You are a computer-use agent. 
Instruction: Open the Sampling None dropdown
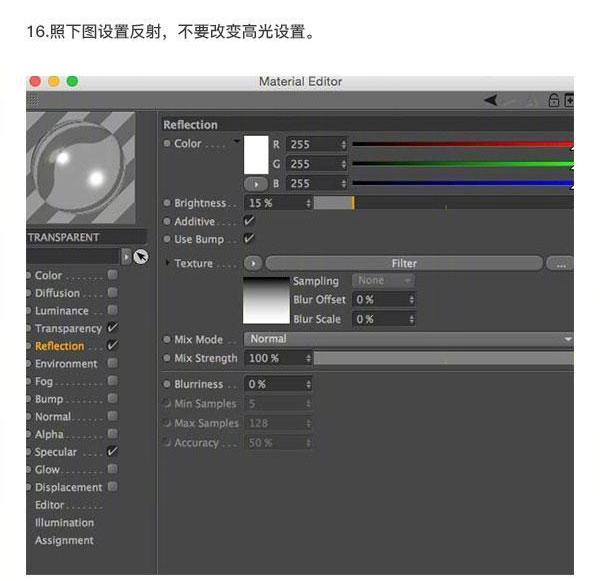[x=383, y=281]
